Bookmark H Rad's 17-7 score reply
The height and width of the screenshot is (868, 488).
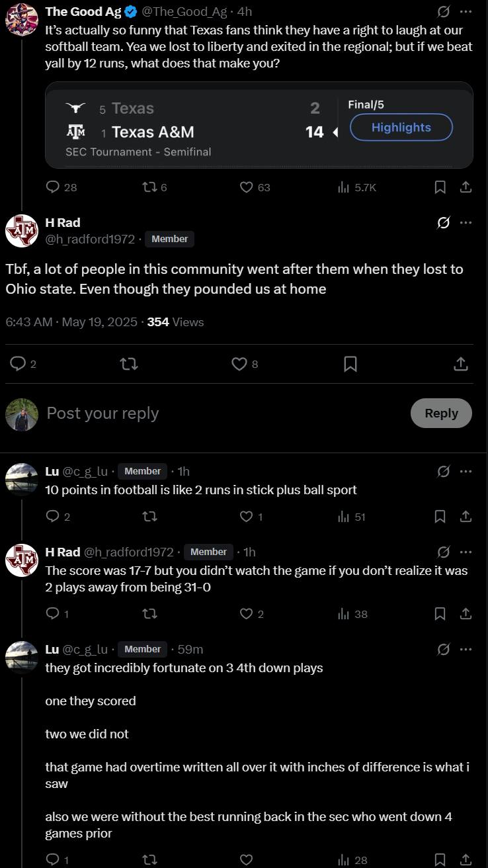pos(440,614)
